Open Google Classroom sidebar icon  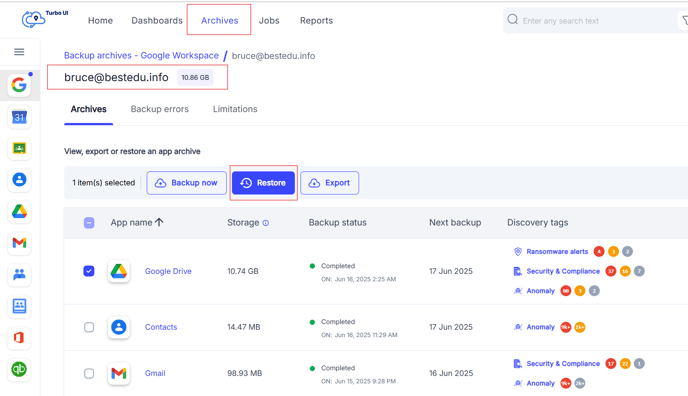click(x=19, y=148)
